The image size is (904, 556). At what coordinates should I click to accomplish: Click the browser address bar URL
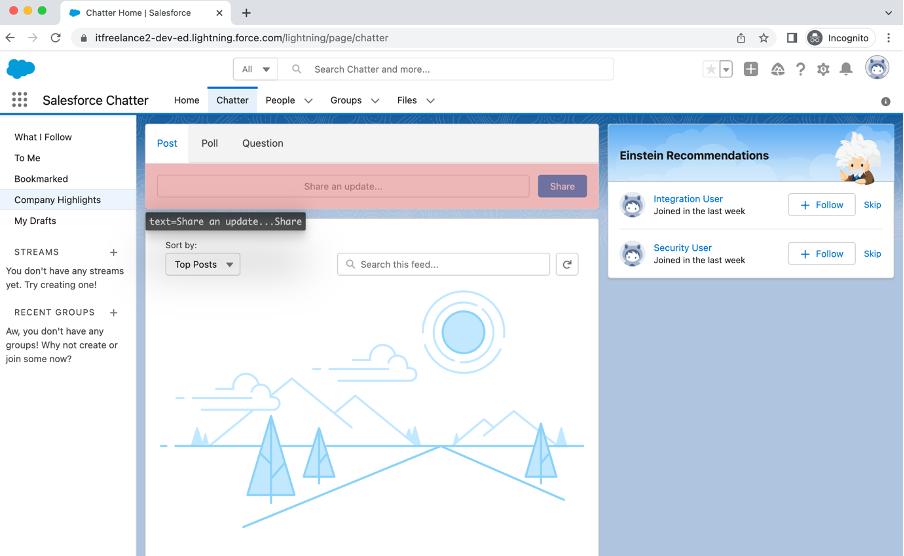242,38
